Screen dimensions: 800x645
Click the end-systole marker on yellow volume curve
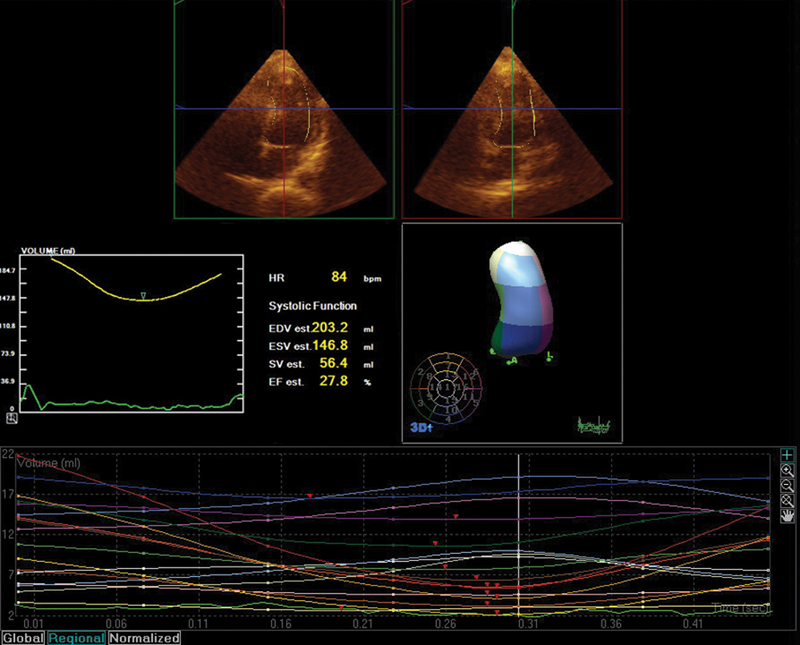point(144,295)
